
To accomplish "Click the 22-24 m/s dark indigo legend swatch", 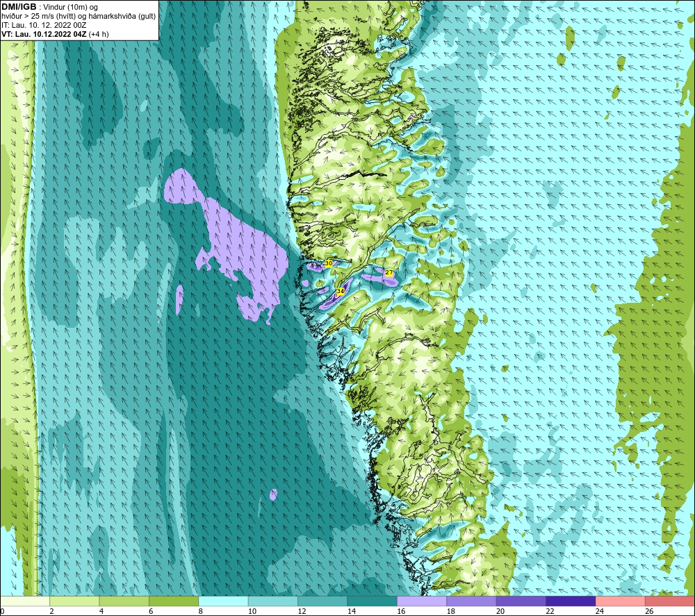I will tap(571, 601).
